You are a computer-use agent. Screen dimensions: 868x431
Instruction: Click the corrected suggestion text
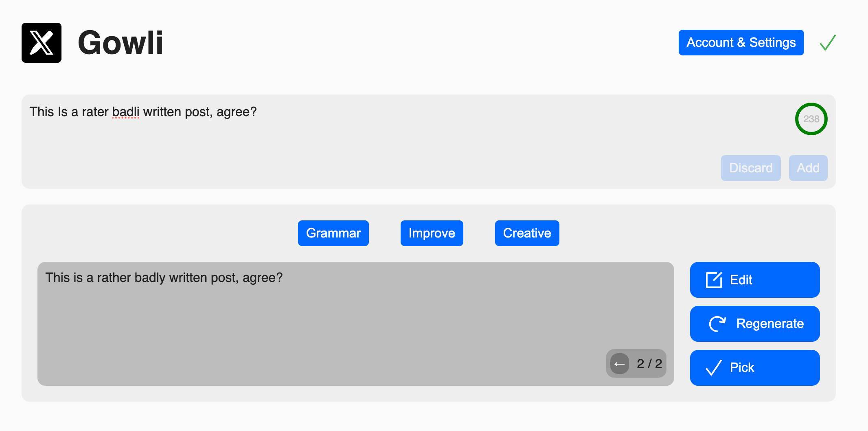click(x=164, y=278)
